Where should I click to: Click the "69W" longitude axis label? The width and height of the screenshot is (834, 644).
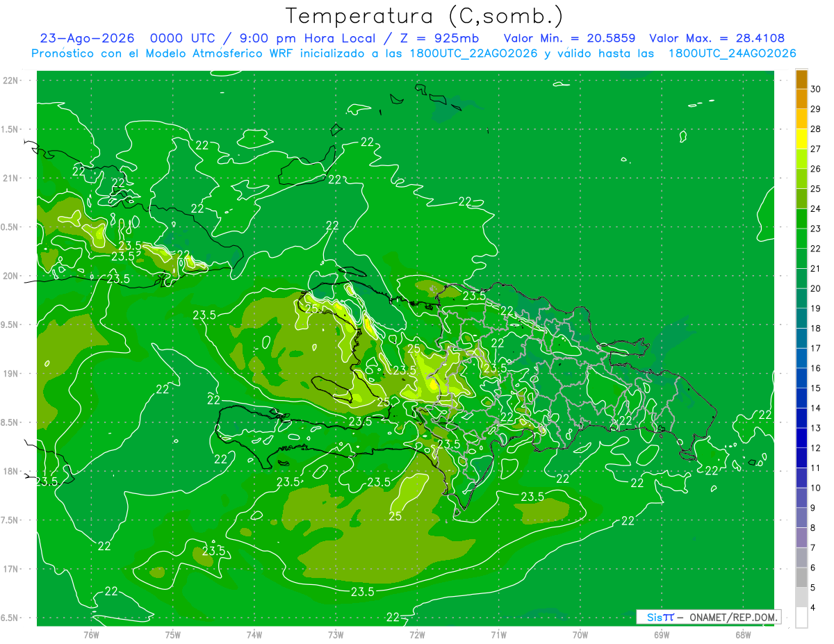click(661, 634)
